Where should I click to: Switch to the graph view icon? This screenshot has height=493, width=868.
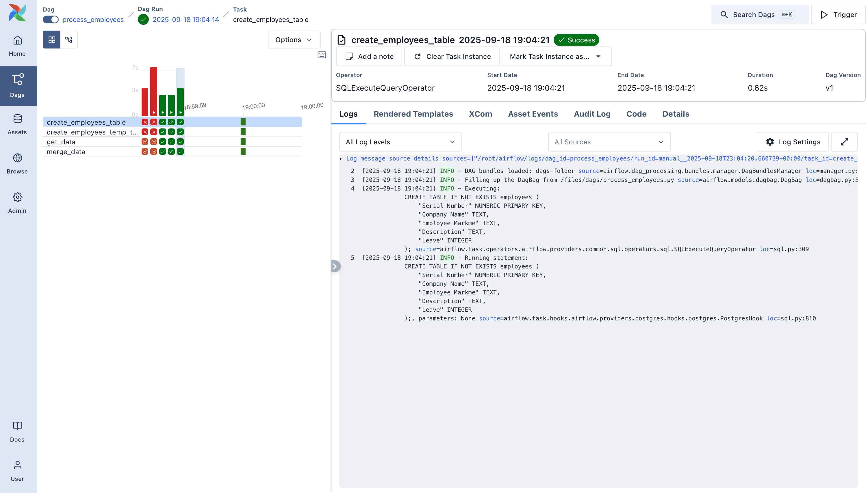(x=69, y=39)
